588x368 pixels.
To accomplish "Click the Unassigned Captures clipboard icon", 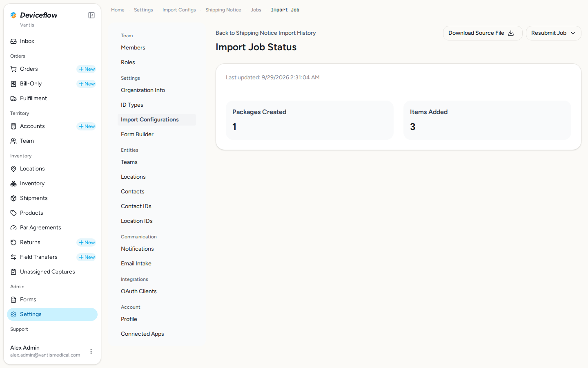I will pos(13,272).
